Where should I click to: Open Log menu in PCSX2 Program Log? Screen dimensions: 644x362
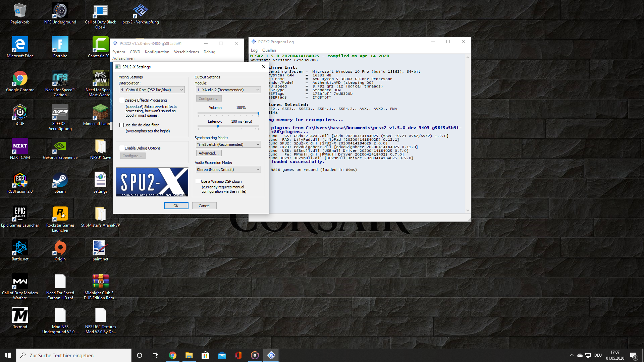pos(254,50)
